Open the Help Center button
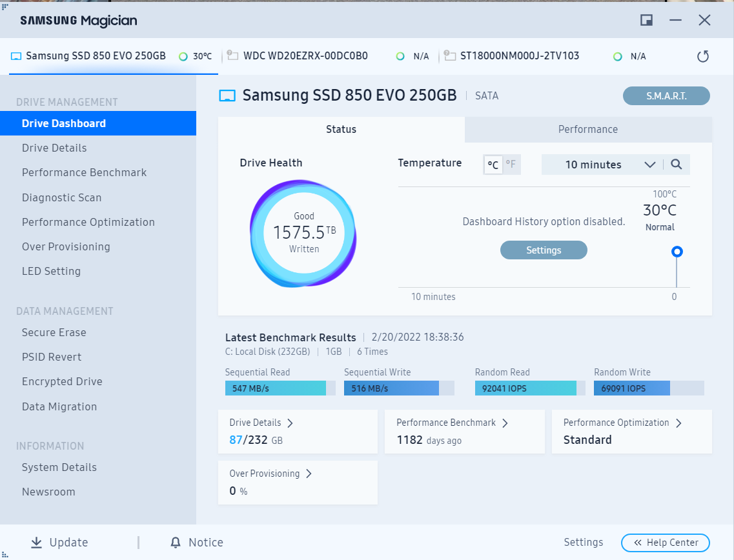The width and height of the screenshot is (734, 560). point(665,543)
